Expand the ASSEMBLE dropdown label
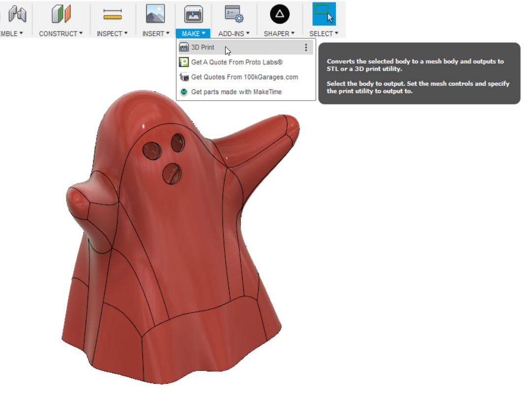Image resolution: width=532 pixels, height=399 pixels. click(x=11, y=33)
